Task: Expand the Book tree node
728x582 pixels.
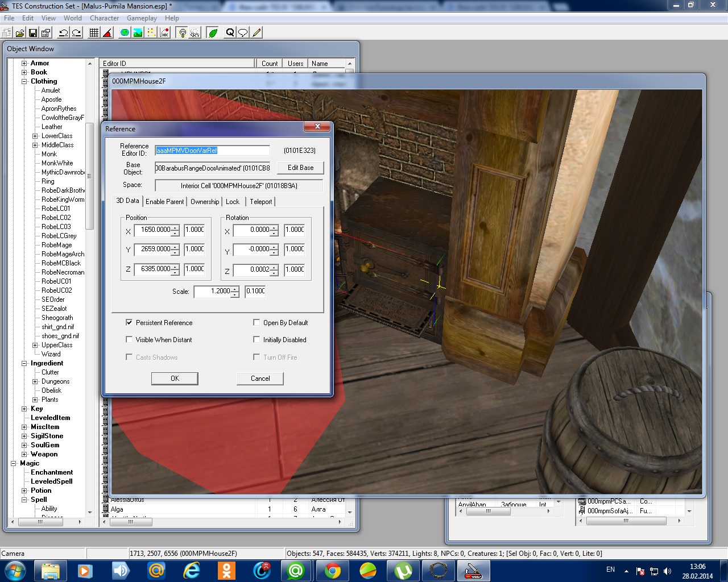Action: pos(24,72)
